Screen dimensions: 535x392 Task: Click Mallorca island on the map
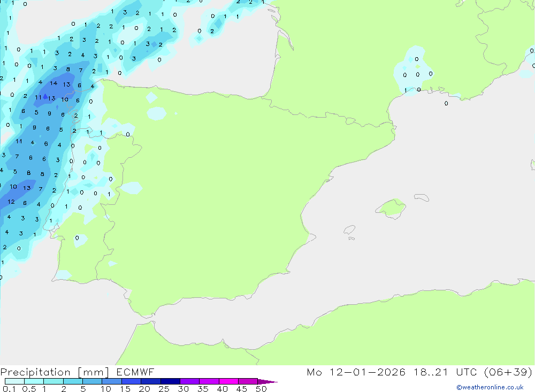pos(391,208)
